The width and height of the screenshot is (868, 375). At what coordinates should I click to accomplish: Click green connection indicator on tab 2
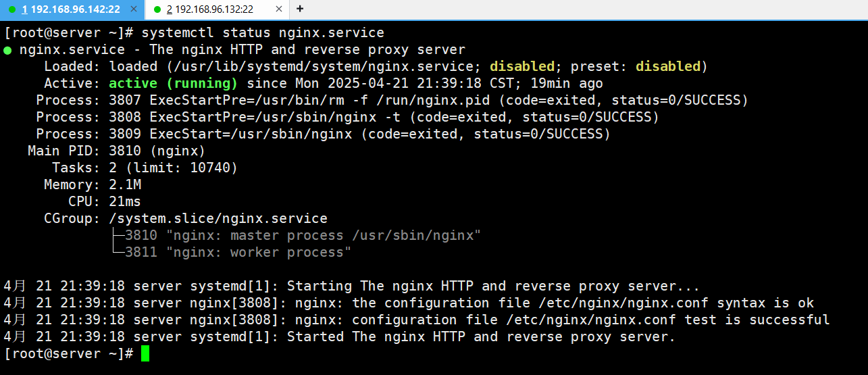[x=157, y=9]
